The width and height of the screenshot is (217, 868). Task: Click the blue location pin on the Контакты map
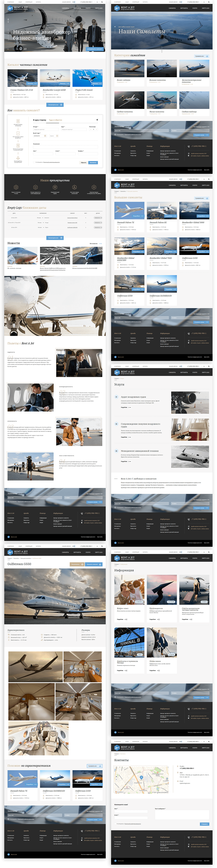pyautogui.click(x=141, y=778)
